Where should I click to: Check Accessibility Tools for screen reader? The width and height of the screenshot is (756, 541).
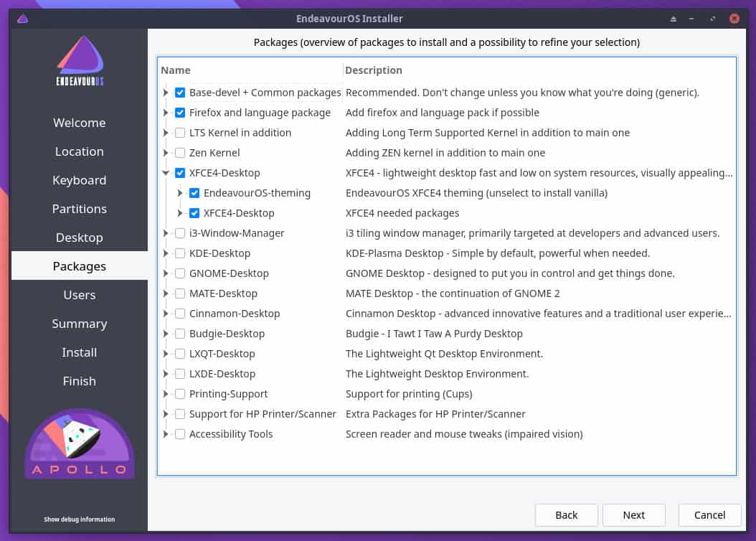click(180, 433)
